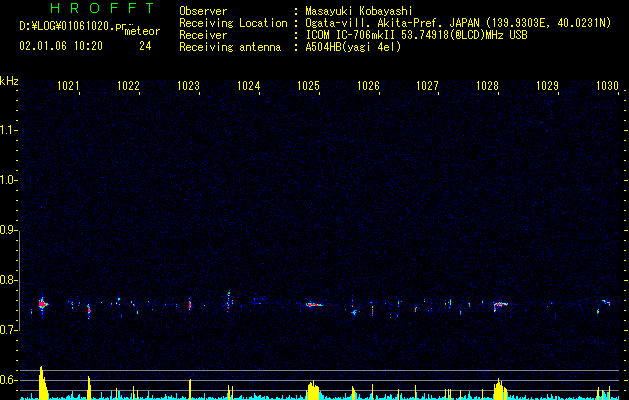Click the Receiving Location value line

coord(458,23)
